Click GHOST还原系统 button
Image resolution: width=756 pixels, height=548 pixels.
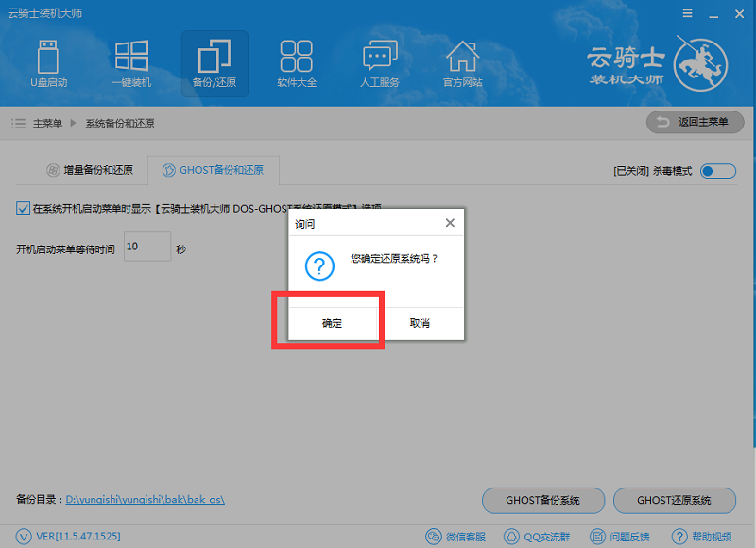(x=674, y=500)
